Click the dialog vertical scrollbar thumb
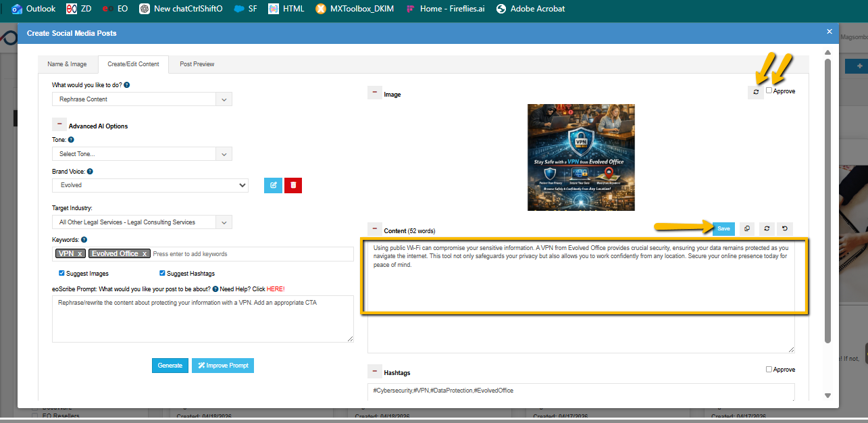Image resolution: width=868 pixels, height=423 pixels. point(828,201)
